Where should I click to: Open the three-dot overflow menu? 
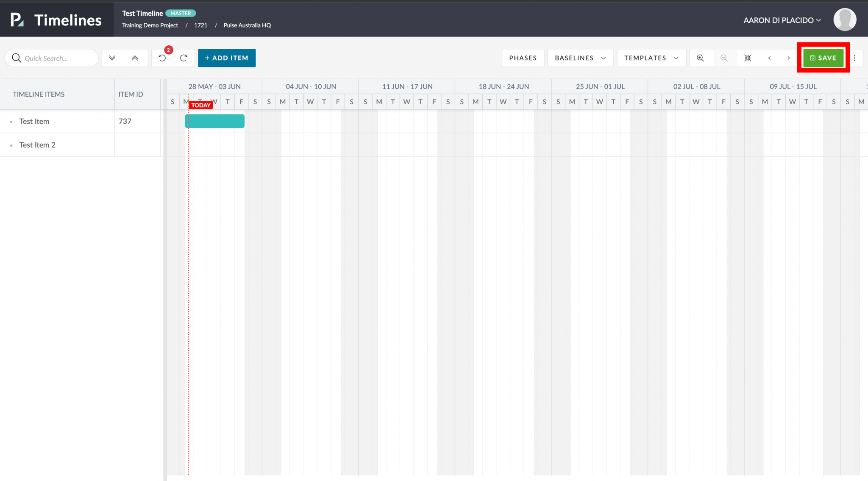coord(855,58)
